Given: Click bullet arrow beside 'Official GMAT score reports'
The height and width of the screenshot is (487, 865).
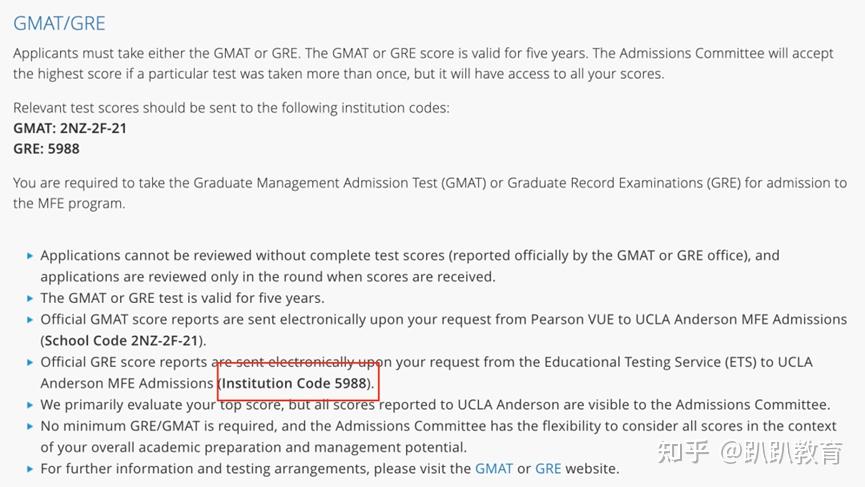Looking at the screenshot, I should [x=30, y=320].
